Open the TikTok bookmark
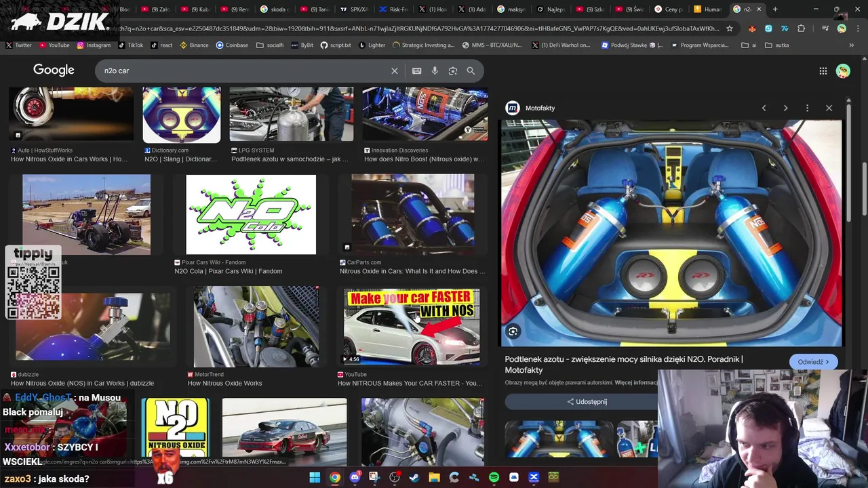The image size is (868, 488). (131, 45)
